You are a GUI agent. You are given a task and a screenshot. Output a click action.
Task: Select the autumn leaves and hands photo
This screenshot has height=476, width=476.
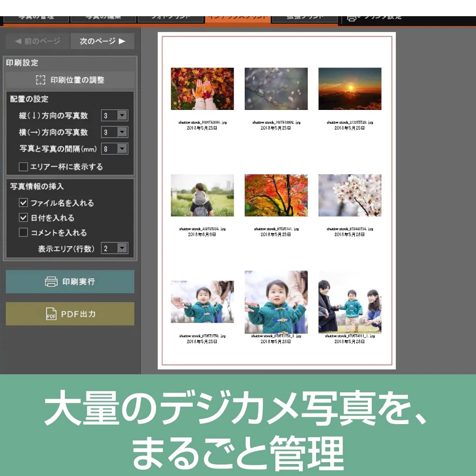202,89
